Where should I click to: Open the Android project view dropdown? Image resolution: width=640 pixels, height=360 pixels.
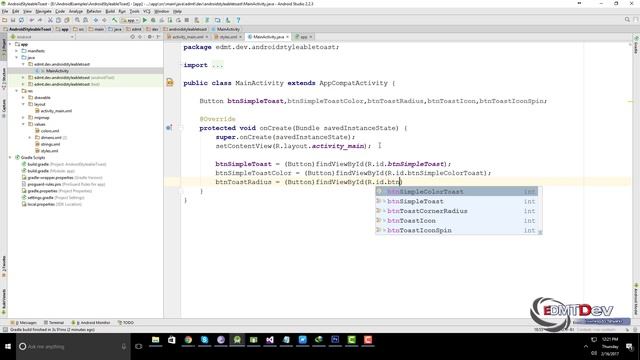(x=43, y=37)
